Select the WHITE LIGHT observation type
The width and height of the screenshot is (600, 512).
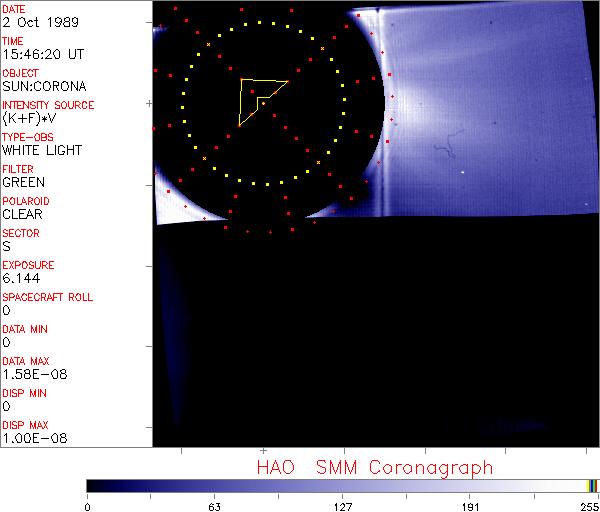41,150
